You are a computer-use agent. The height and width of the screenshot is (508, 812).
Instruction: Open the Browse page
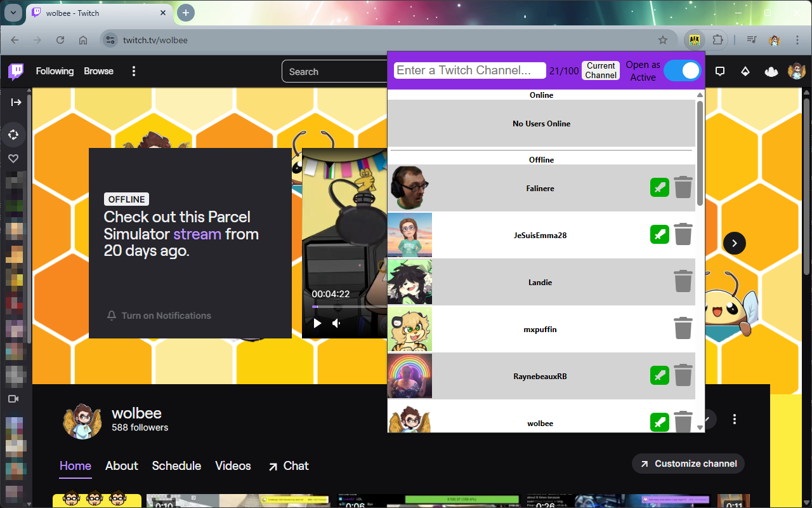pos(99,71)
